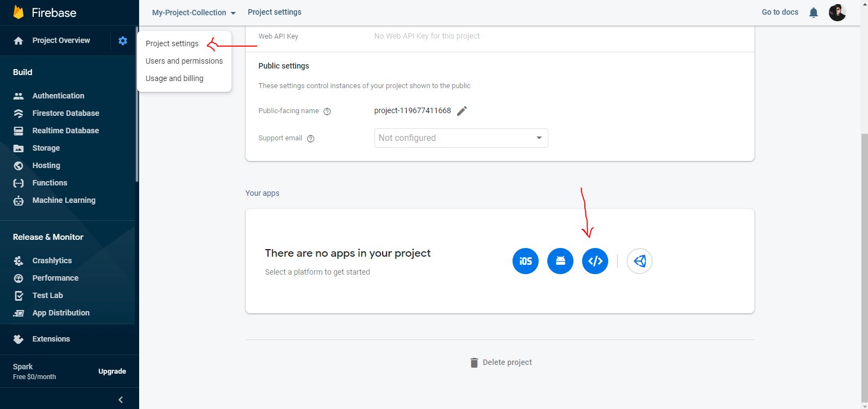The width and height of the screenshot is (868, 409).
Task: Click the Firestore Database icon
Action: coord(18,114)
